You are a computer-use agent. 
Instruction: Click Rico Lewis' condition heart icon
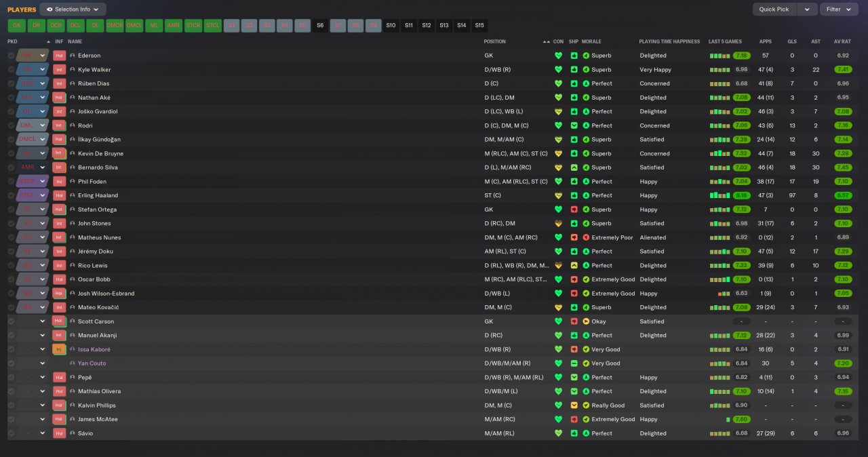(x=559, y=265)
